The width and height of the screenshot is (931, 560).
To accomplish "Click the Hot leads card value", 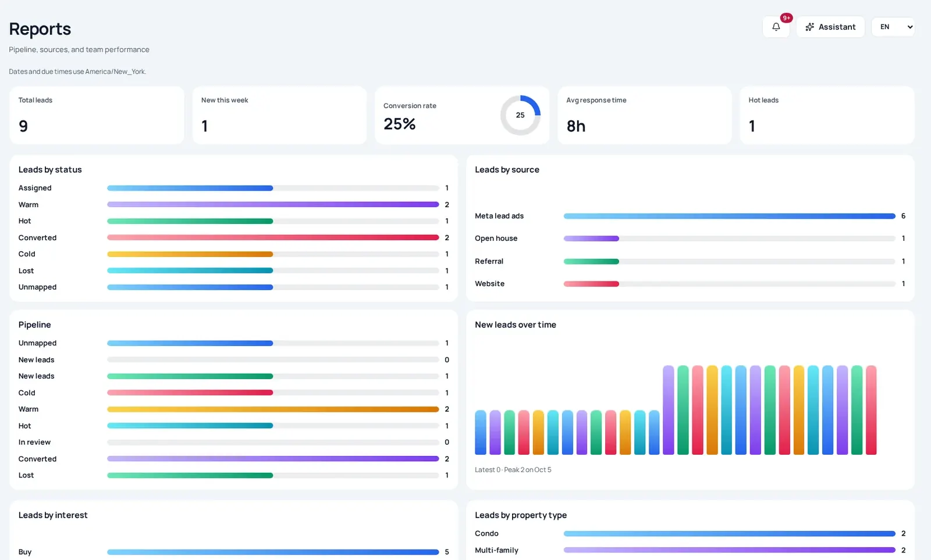I will (x=752, y=126).
